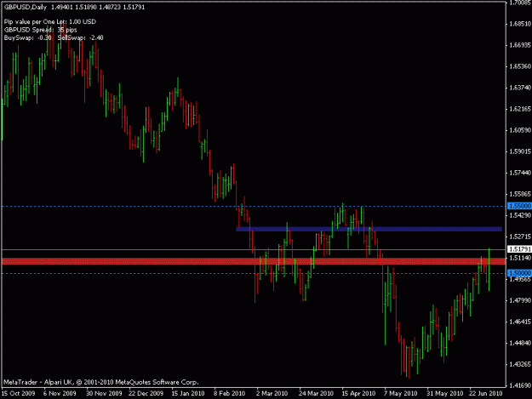Click the 2 Mar 2010 date label
The image size is (532, 399).
[272, 393]
